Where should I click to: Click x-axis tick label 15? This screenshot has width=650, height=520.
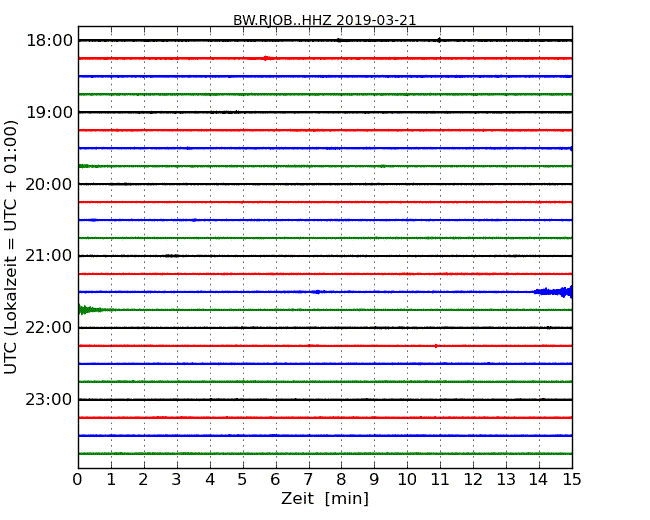point(572,480)
